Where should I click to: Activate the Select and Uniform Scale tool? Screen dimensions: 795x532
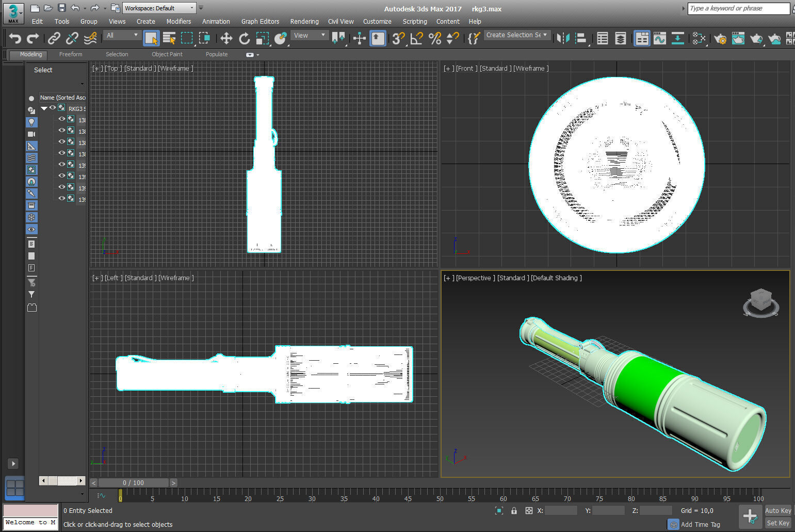[x=262, y=38]
